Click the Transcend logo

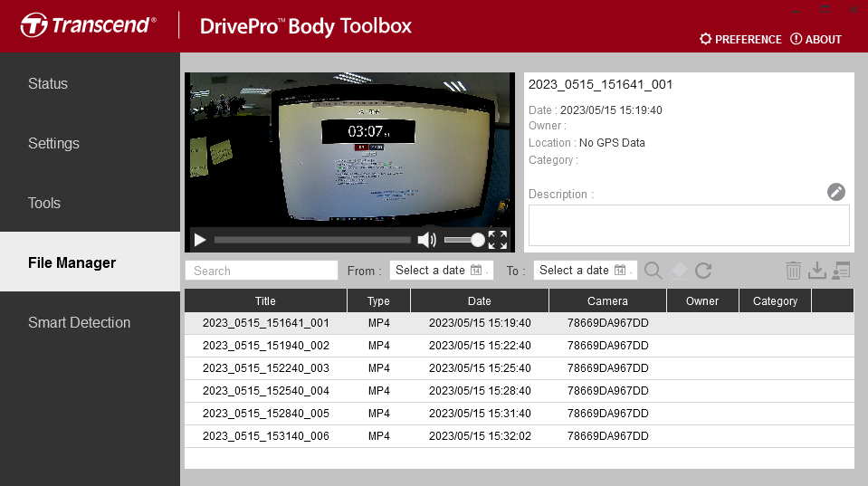[89, 25]
